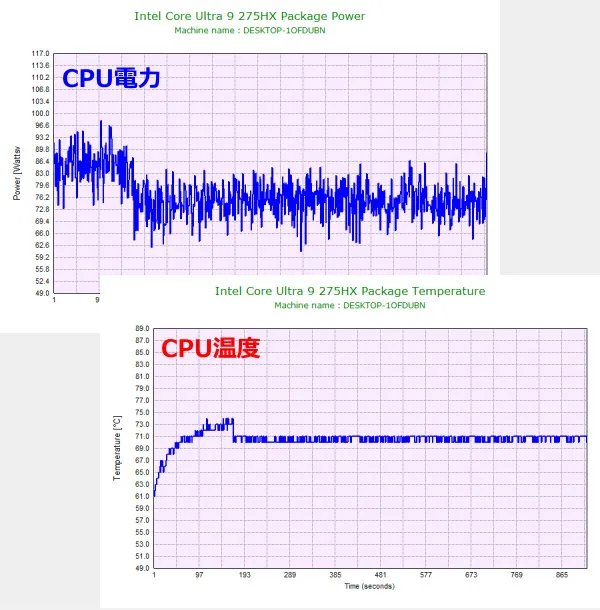
Task: Click the 65.0 temperature axis value
Action: click(142, 473)
